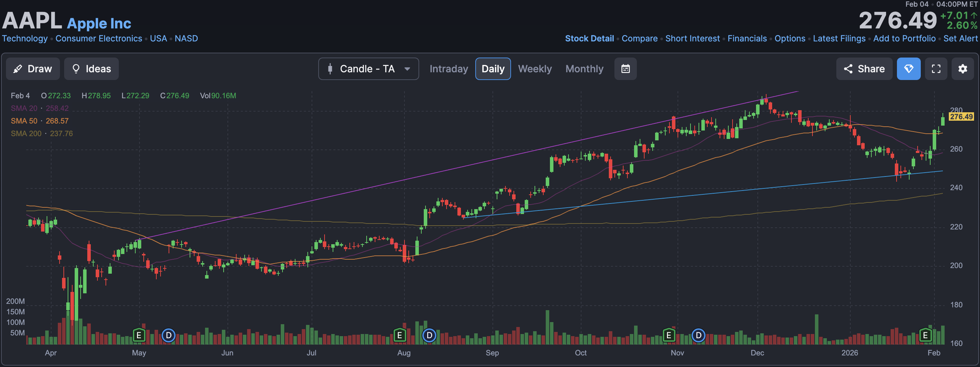Click the 276.49 yellow price tag on axis
Viewport: 980px width, 367px height.
tap(961, 116)
